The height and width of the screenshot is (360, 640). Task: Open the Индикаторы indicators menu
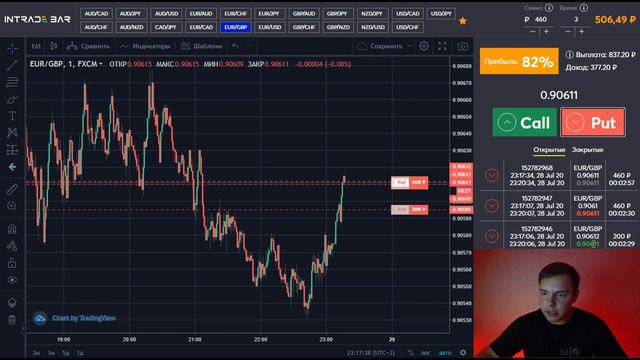145,46
